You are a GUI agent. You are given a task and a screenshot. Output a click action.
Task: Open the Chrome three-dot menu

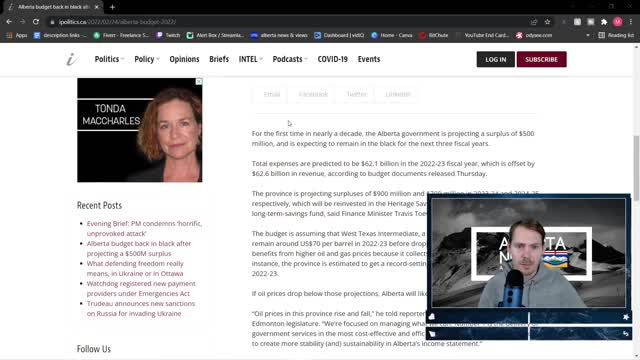pyautogui.click(x=631, y=22)
